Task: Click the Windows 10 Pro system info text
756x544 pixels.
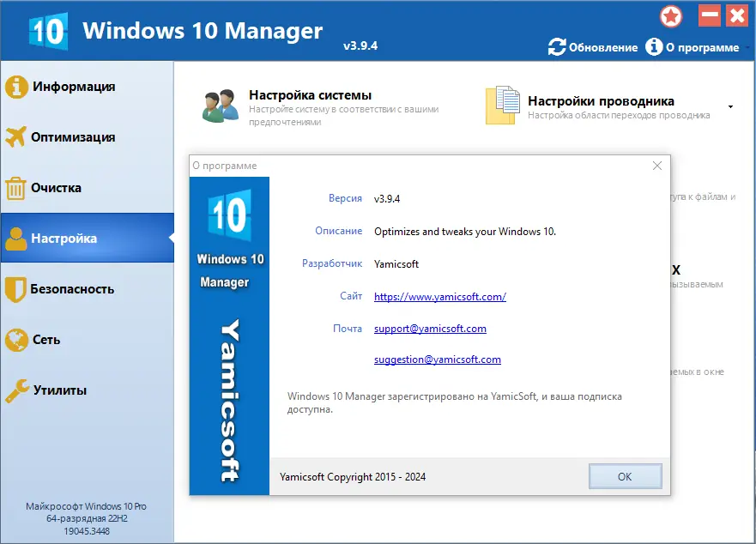Action: [87, 506]
